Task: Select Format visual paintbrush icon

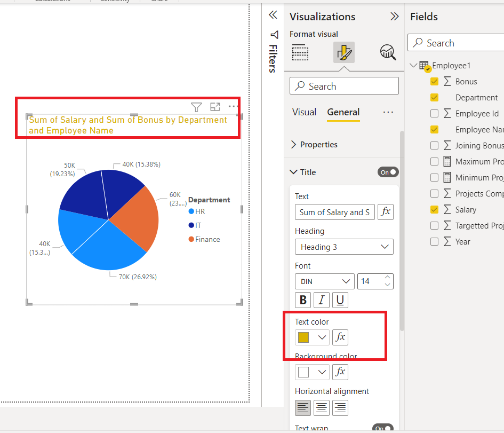Action: 344,52
